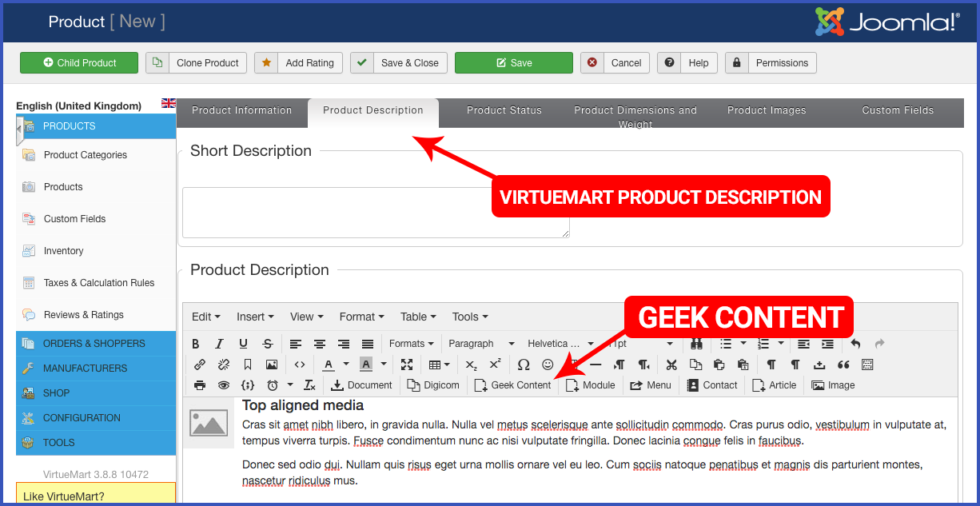This screenshot has height=506, width=980.
Task: Open the Edit menu in the editor
Action: click(x=206, y=317)
